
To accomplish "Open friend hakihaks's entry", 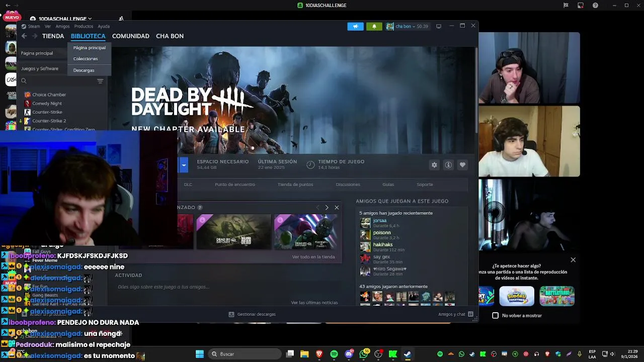I will (383, 247).
